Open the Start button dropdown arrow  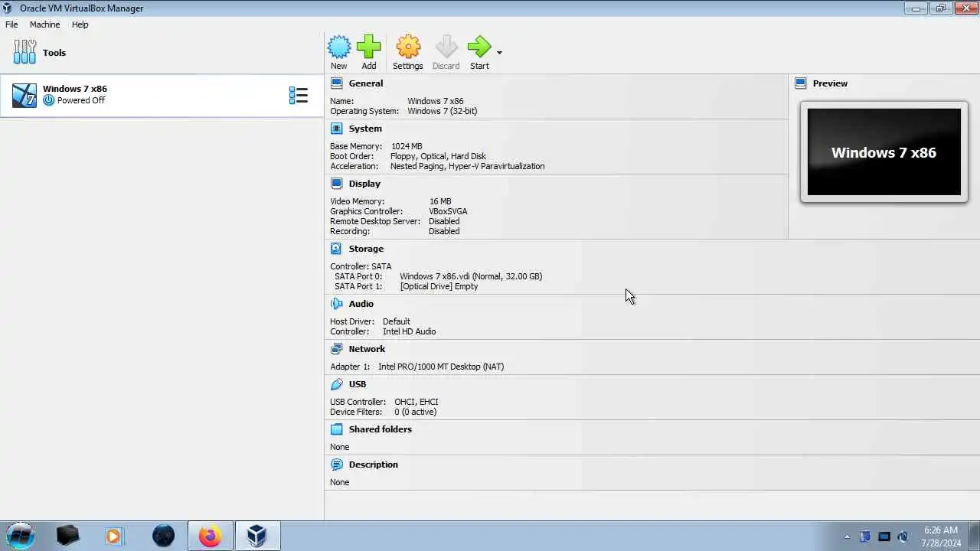tap(499, 53)
